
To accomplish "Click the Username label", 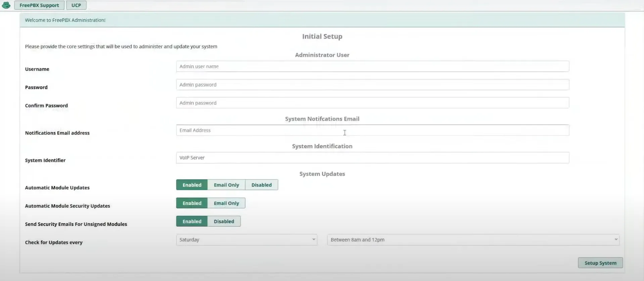I will (37, 69).
